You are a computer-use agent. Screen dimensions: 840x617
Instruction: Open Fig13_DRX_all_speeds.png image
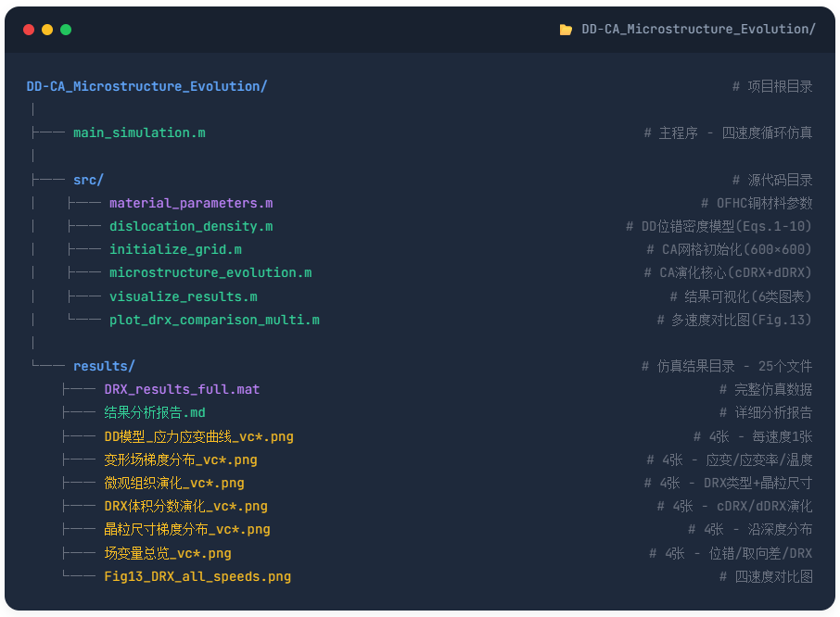click(197, 576)
